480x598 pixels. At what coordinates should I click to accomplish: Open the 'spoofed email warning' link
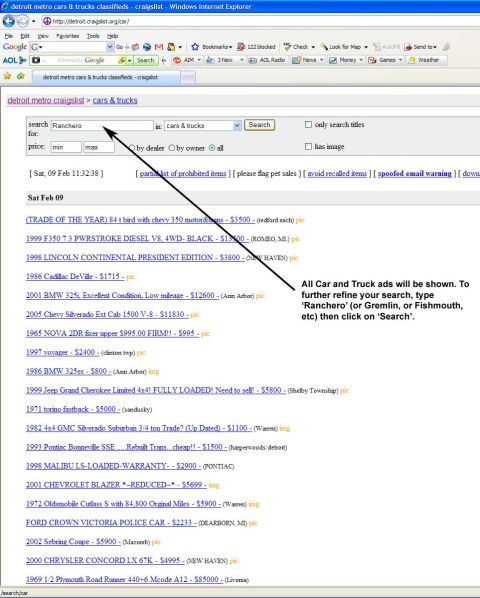(414, 174)
